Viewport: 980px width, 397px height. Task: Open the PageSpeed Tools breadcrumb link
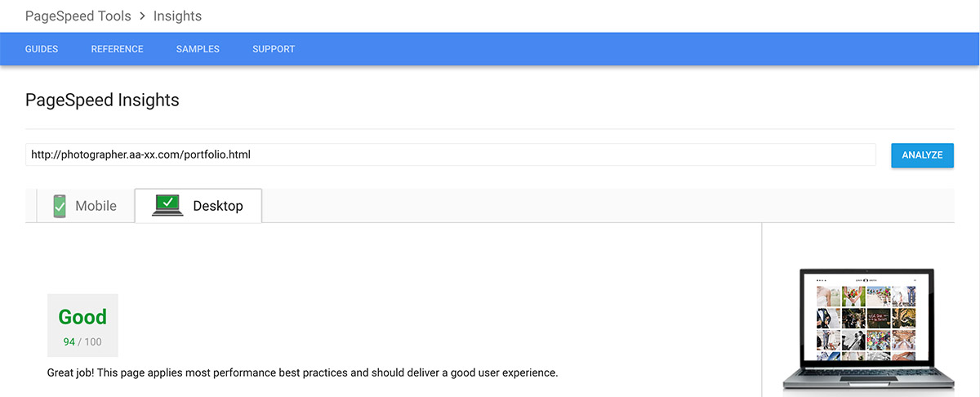[x=77, y=16]
